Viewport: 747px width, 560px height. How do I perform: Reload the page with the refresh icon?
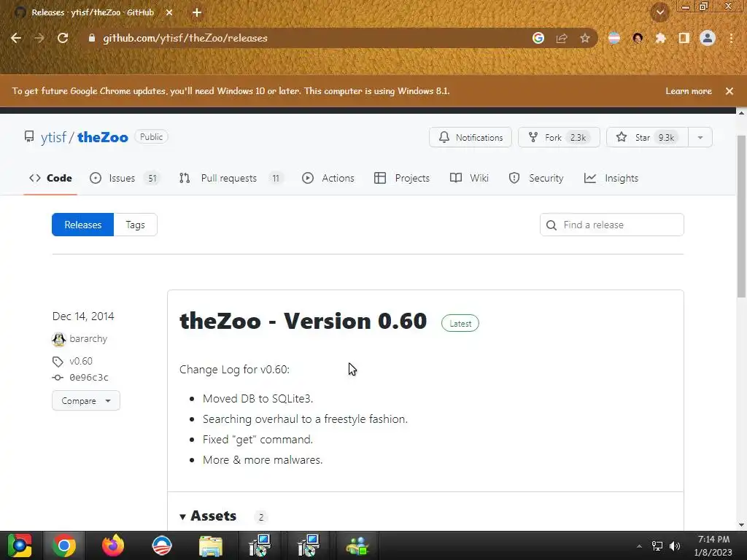[x=63, y=38]
